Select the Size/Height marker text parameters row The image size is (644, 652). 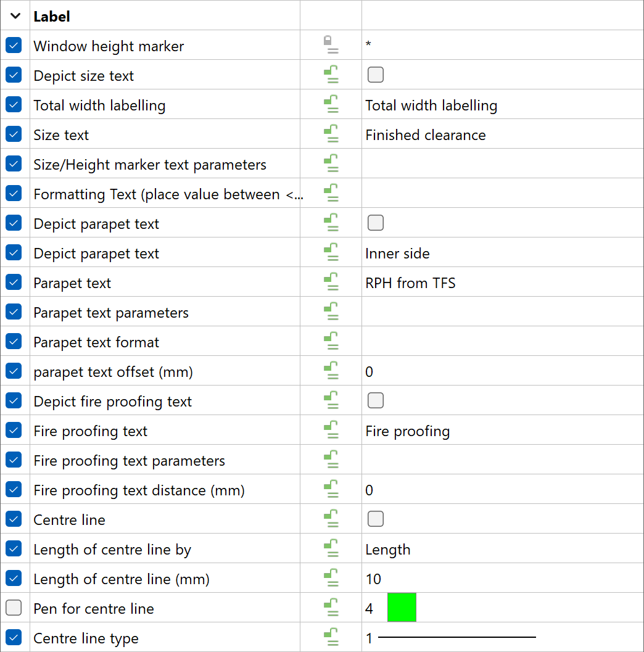pyautogui.click(x=322, y=163)
